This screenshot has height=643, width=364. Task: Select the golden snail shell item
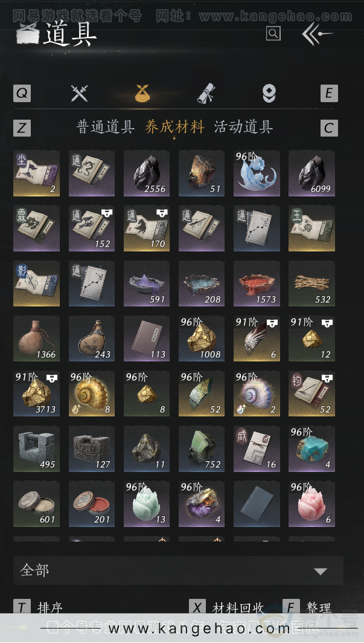click(92, 393)
